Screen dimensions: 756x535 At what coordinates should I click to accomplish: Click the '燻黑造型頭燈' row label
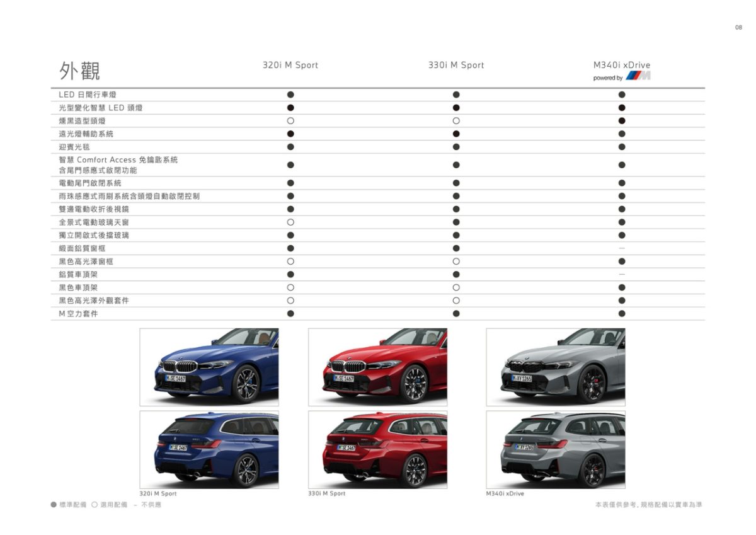coord(83,120)
